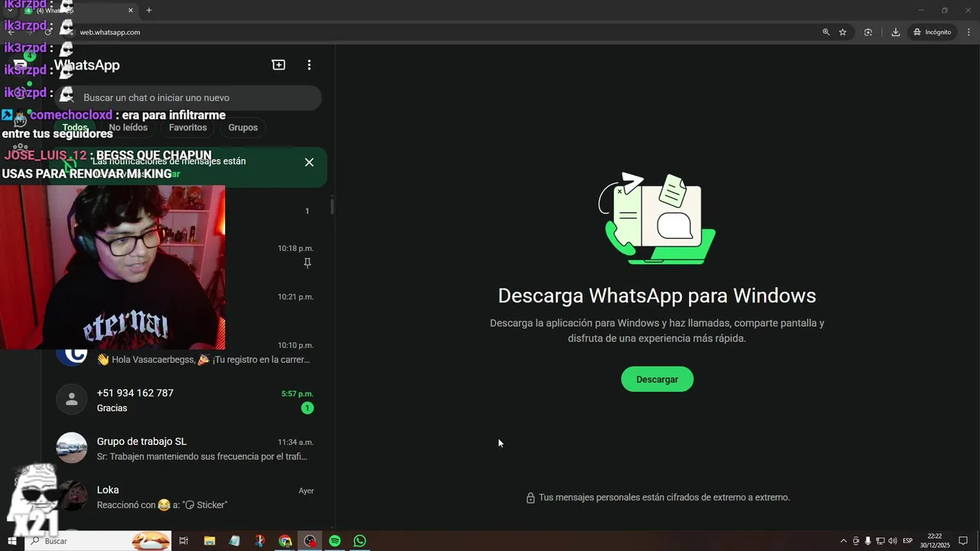The height and width of the screenshot is (551, 980).
Task: Open the Loka chat
Action: [188, 497]
